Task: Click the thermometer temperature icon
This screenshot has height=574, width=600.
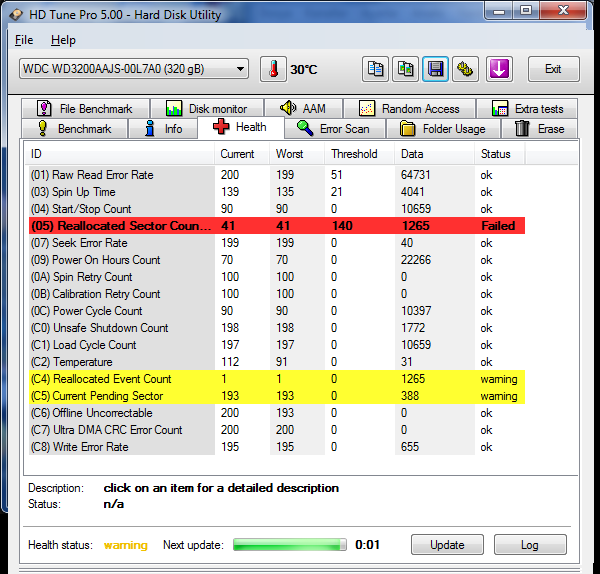Action: pos(273,69)
